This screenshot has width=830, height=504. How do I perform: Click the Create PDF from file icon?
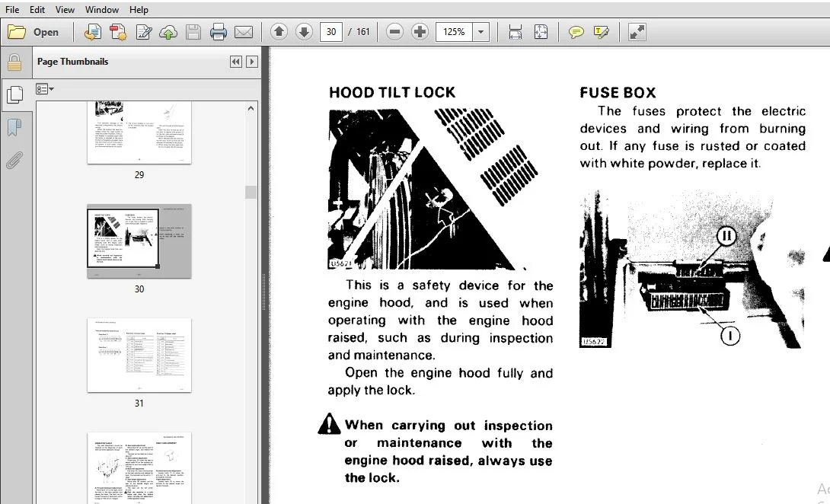click(x=93, y=32)
